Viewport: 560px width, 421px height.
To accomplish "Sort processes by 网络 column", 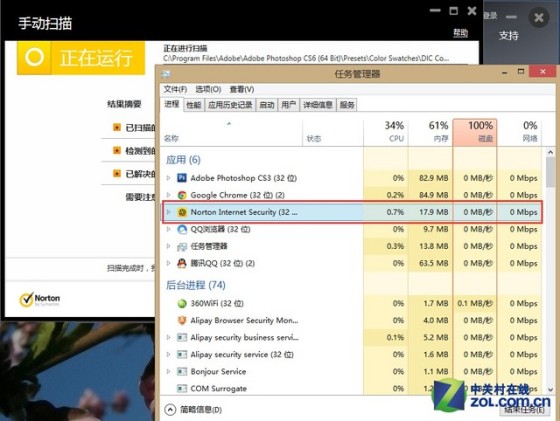I will pyautogui.click(x=519, y=132).
